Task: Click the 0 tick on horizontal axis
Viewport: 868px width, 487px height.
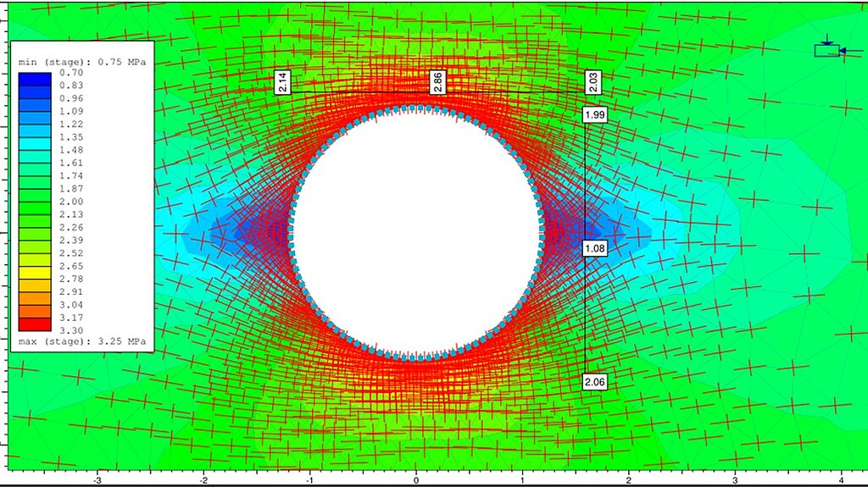Action: click(x=416, y=479)
